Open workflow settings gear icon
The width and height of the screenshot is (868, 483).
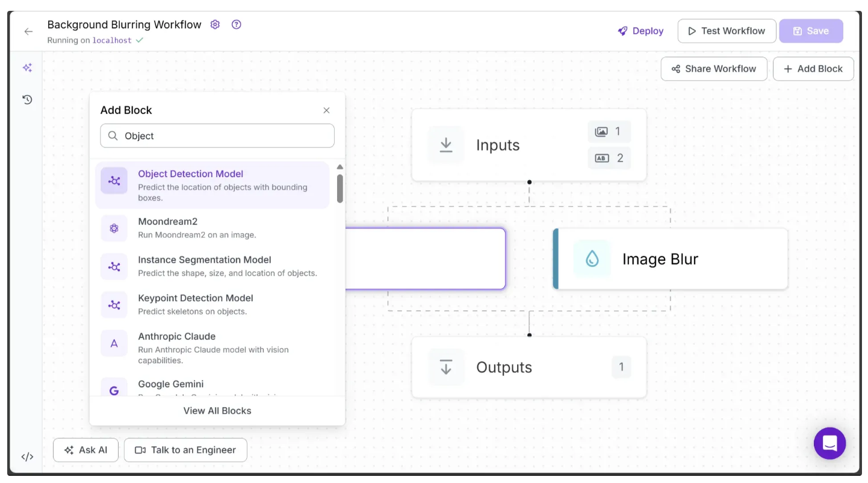pyautogui.click(x=215, y=25)
